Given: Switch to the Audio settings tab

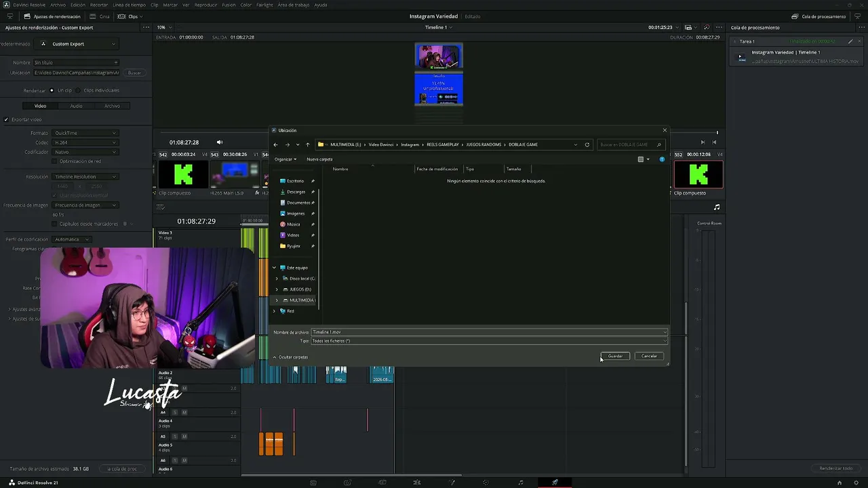Looking at the screenshot, I should (x=76, y=106).
